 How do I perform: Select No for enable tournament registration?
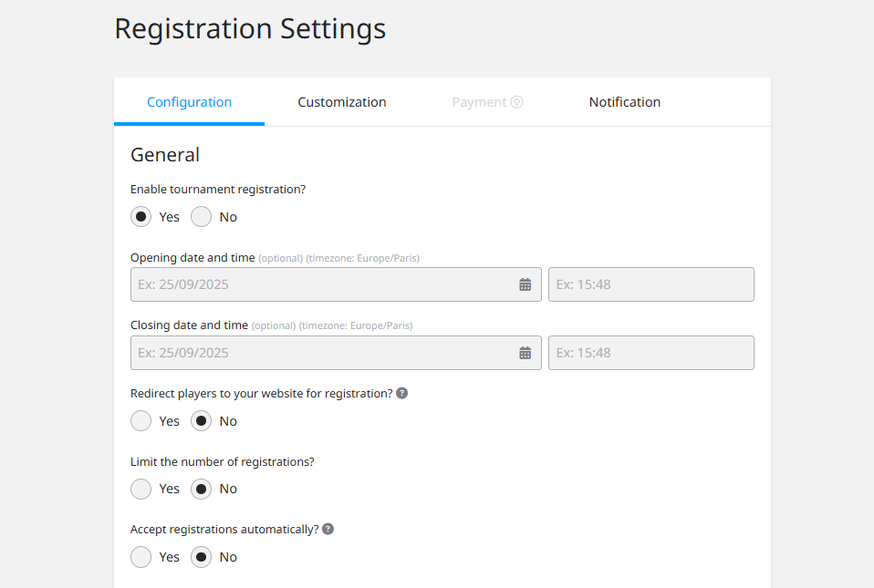[202, 217]
